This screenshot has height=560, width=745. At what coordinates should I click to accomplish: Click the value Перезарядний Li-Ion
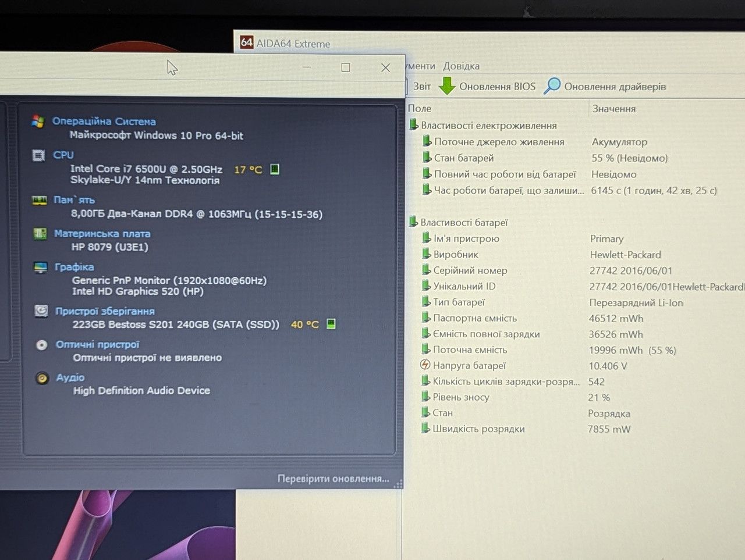636,302
